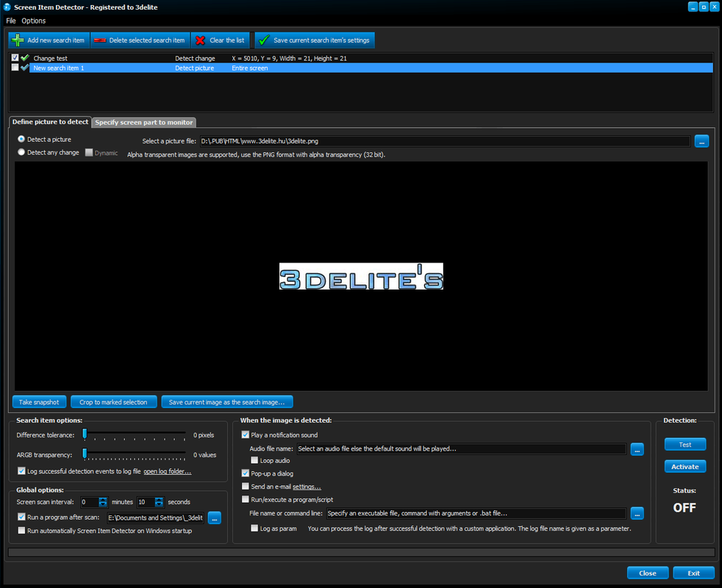Click browse button for Run a program after scan
Screen dimensions: 722x588
click(x=214, y=518)
